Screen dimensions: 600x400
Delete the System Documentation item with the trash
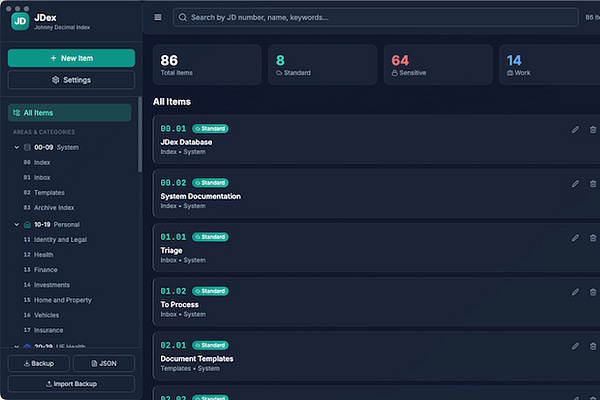click(593, 184)
